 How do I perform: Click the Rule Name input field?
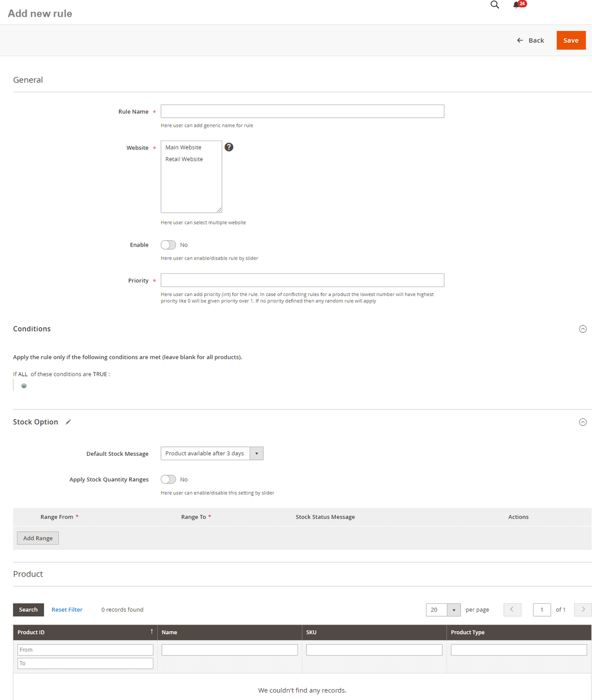click(302, 111)
